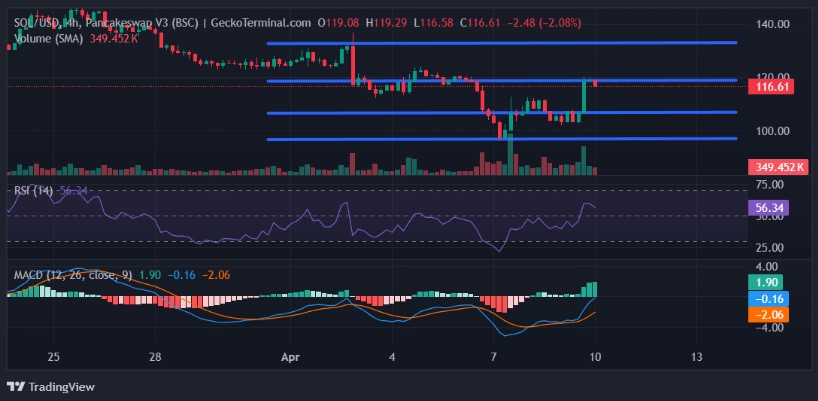Image resolution: width=818 pixels, height=401 pixels.
Task: Click the SOL/USD symbol title in legend
Action: (x=40, y=22)
